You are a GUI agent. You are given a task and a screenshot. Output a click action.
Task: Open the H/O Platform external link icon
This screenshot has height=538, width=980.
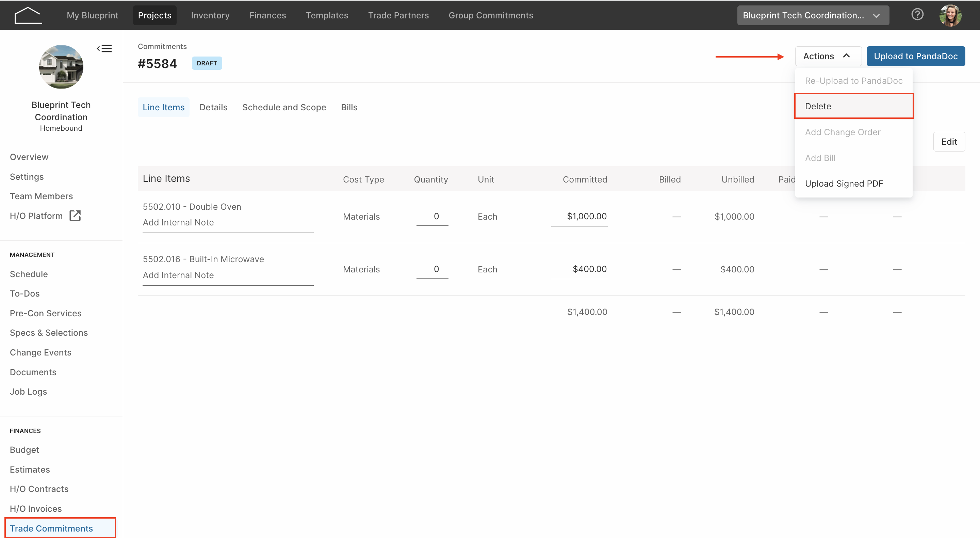(x=75, y=216)
